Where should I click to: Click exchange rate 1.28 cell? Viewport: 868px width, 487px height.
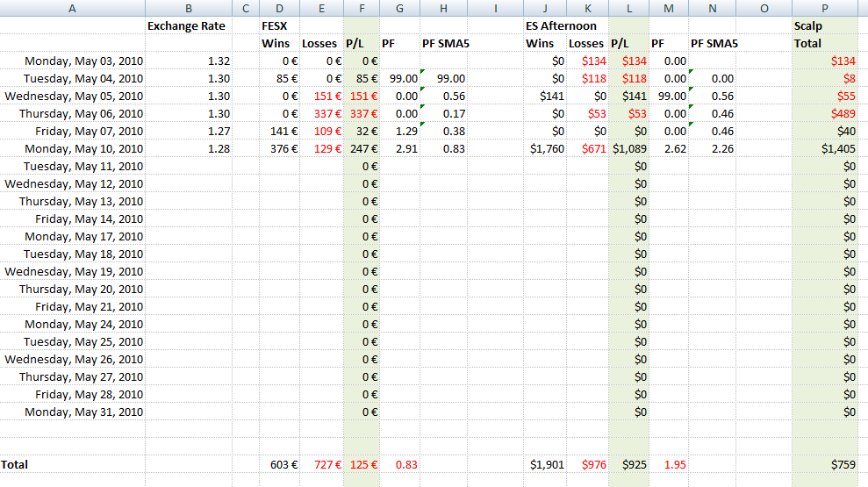coord(189,148)
